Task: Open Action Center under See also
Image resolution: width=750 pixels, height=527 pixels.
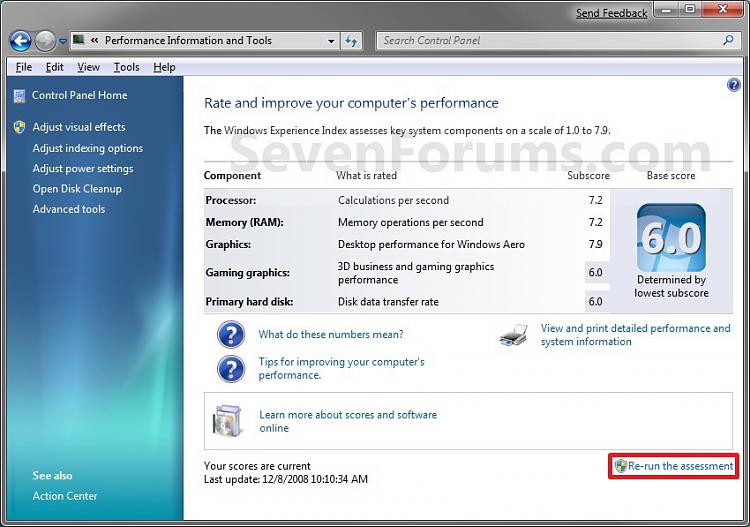Action: point(65,496)
